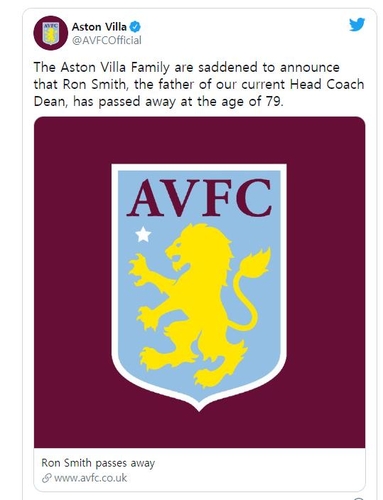Screen dimensions: 383x500
Task: Click the white star on the crest
Action: 143,234
